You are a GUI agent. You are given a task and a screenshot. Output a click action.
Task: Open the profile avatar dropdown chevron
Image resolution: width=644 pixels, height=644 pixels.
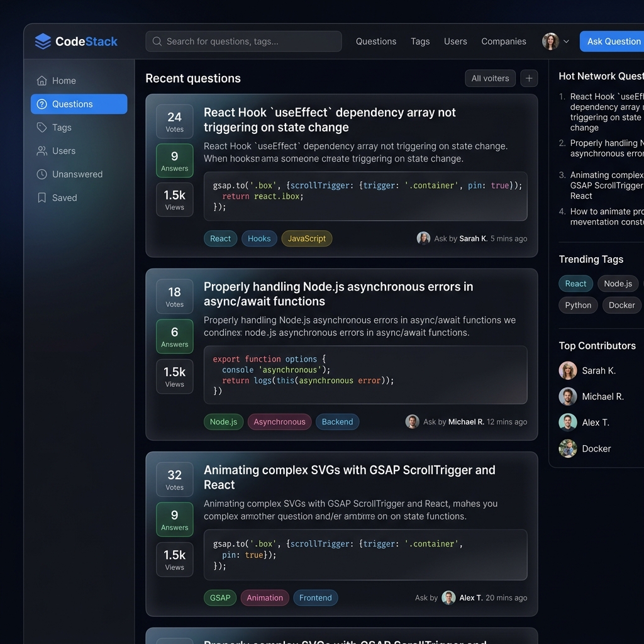[566, 42]
